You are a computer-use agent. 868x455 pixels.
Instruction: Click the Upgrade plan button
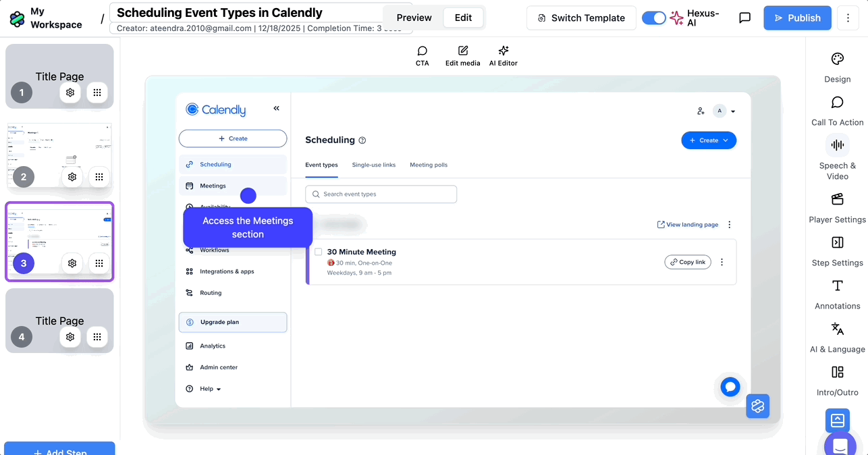coord(233,322)
